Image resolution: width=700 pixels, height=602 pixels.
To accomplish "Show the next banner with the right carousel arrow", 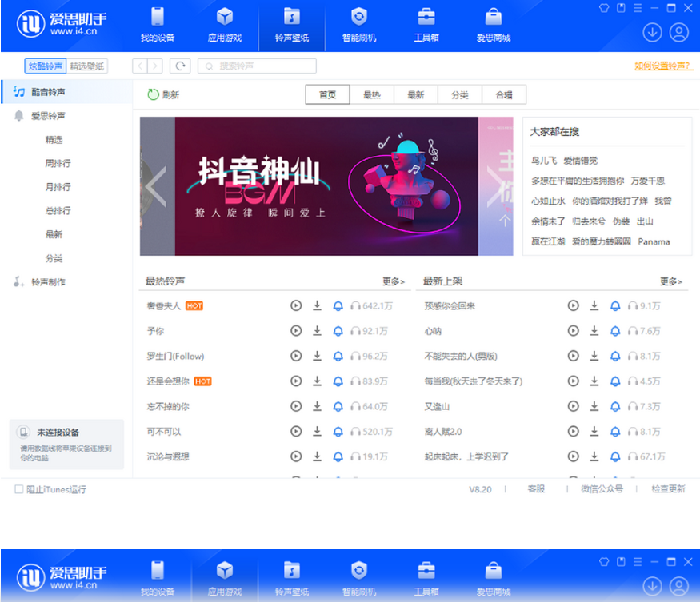I will 494,186.
